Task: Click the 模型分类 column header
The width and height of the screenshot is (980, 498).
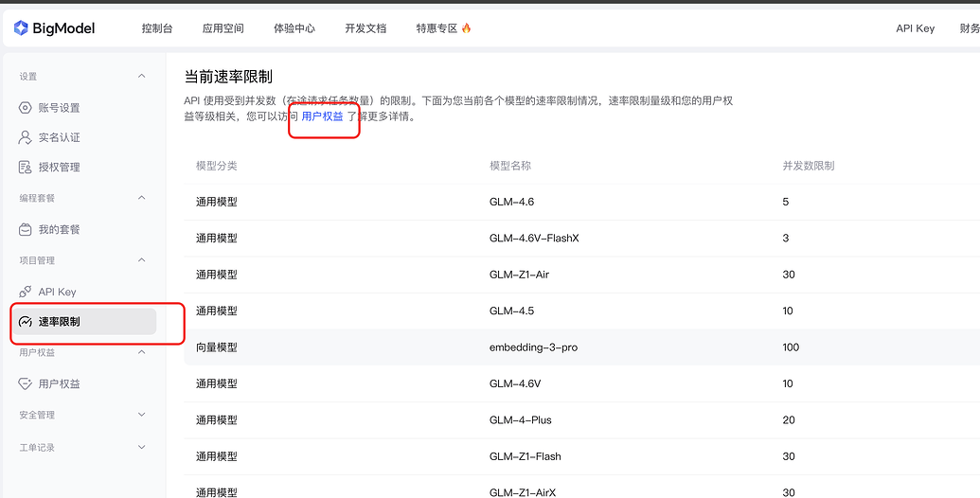Action: tap(216, 166)
